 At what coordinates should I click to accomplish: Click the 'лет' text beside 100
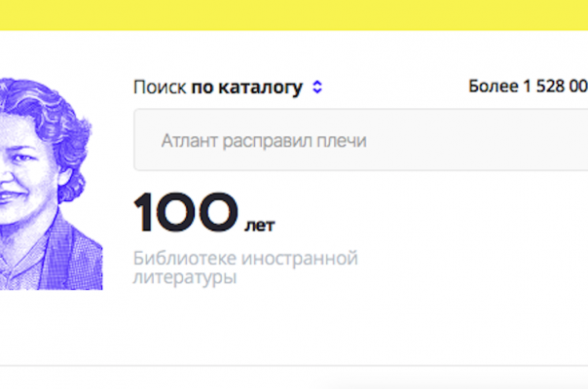pos(260,226)
